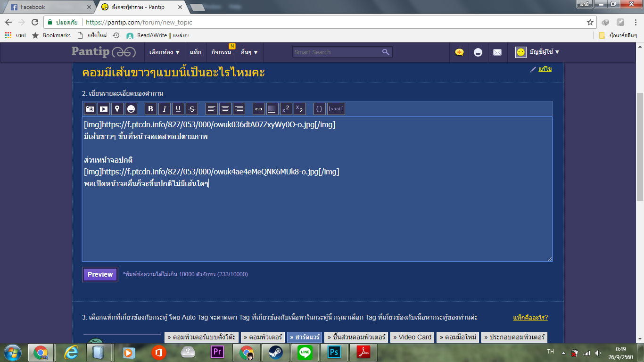Image resolution: width=644 pixels, height=362 pixels.
Task: Apply subscript formatting
Action: coord(299,109)
